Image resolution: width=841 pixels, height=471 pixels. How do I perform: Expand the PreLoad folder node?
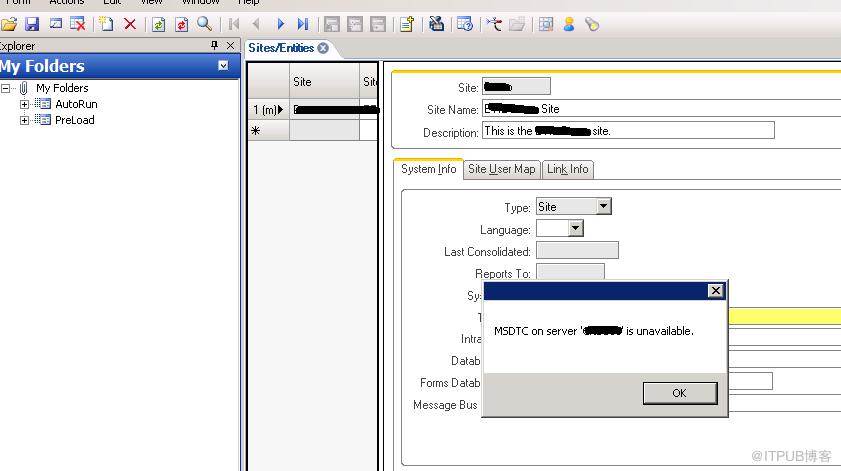click(24, 120)
